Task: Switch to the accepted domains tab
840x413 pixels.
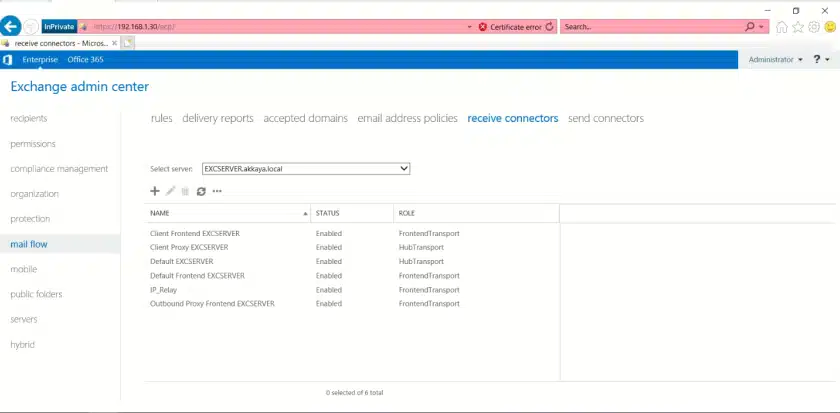Action: click(x=305, y=118)
